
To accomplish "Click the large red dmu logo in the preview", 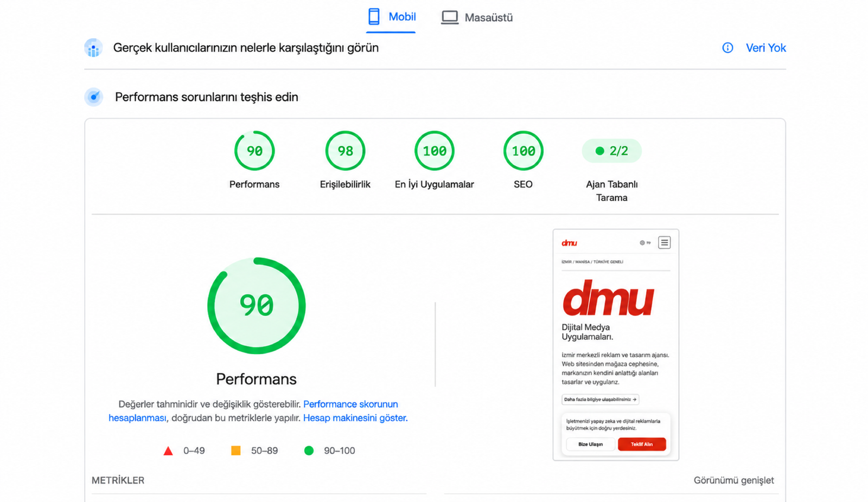I will pyautogui.click(x=608, y=298).
